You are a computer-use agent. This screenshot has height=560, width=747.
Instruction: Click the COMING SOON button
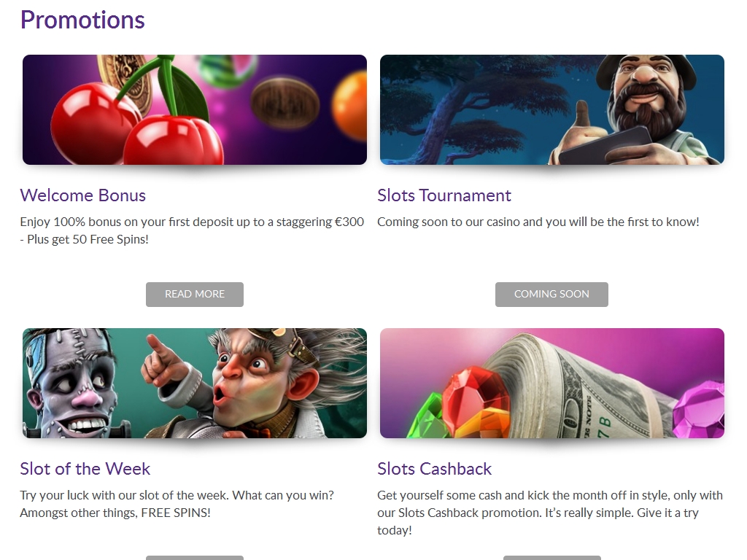[x=551, y=295]
